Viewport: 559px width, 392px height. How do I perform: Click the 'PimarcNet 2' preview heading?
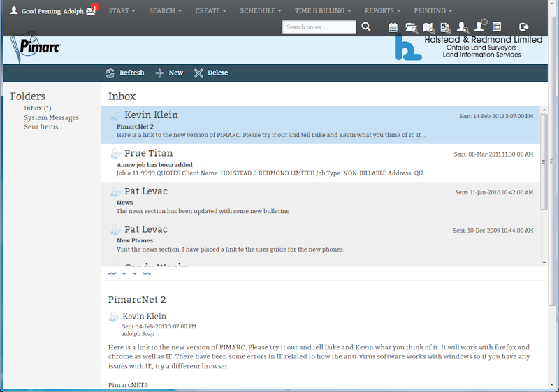[x=137, y=300]
